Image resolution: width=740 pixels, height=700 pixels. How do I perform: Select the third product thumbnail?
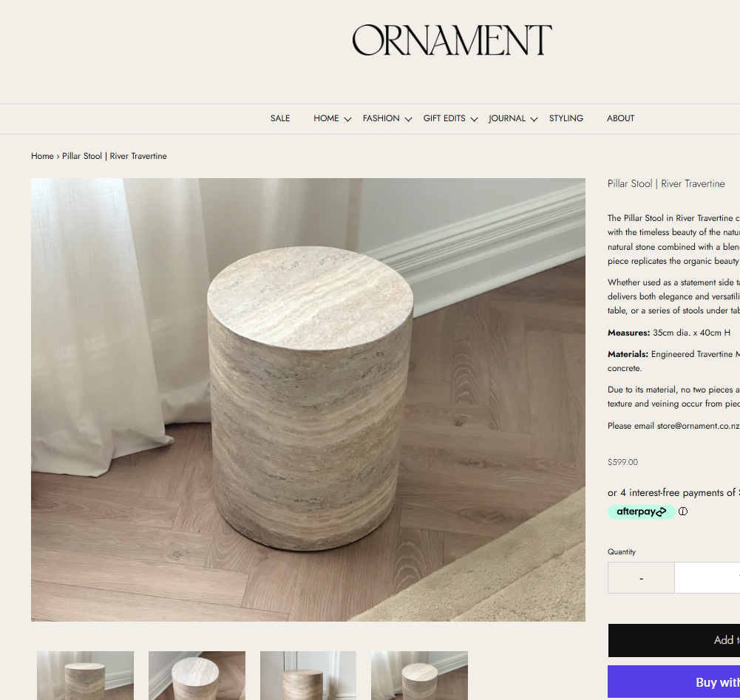click(x=308, y=676)
